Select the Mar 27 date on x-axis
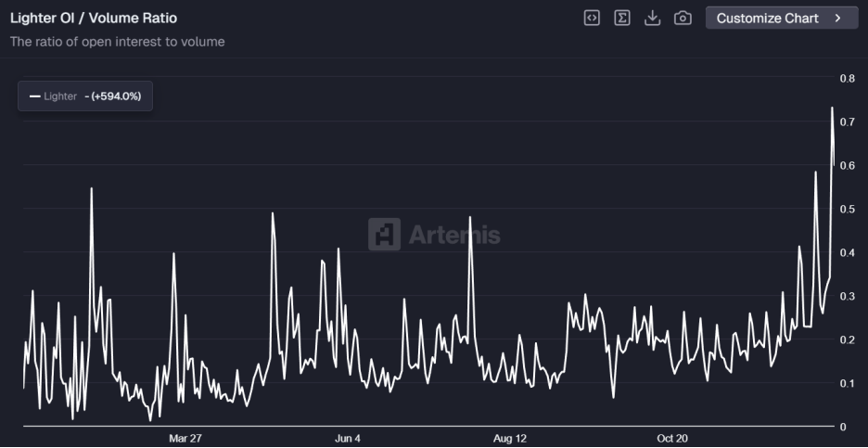Viewport: 868px width, 448px height. point(185,438)
